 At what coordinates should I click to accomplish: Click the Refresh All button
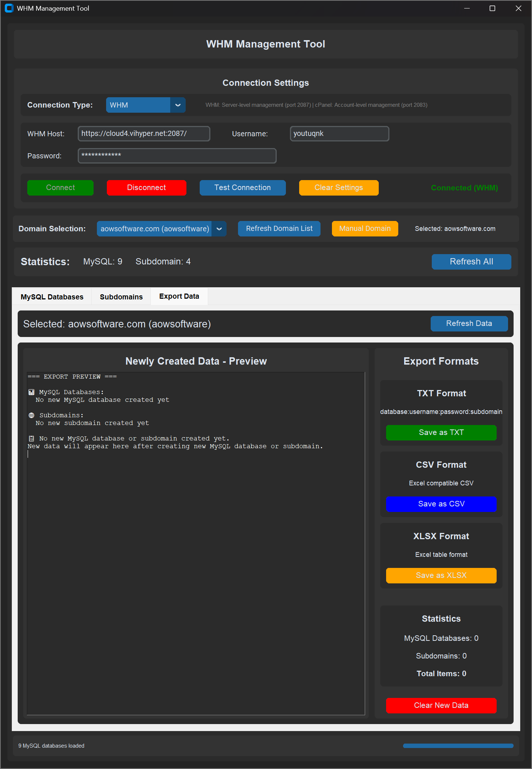(x=471, y=262)
